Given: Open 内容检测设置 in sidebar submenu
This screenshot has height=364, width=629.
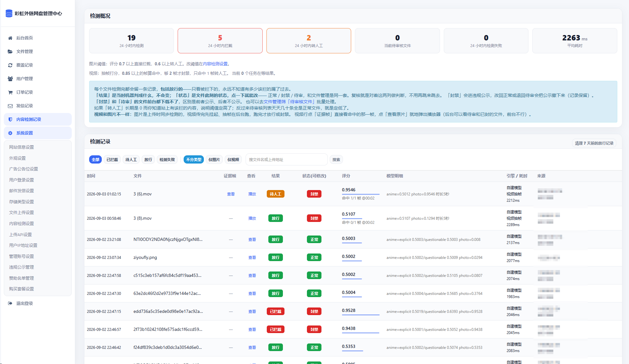Looking at the screenshot, I should 21,224.
